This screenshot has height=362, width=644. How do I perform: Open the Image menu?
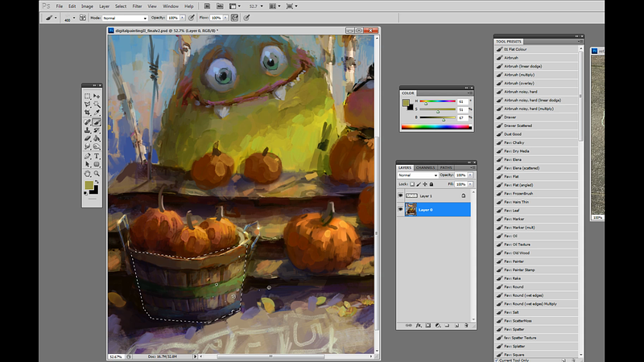pos(87,6)
